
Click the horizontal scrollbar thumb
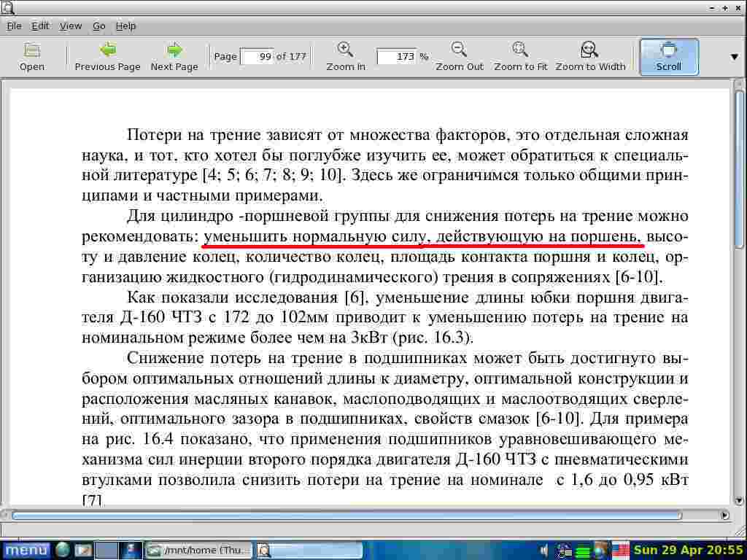point(347,516)
